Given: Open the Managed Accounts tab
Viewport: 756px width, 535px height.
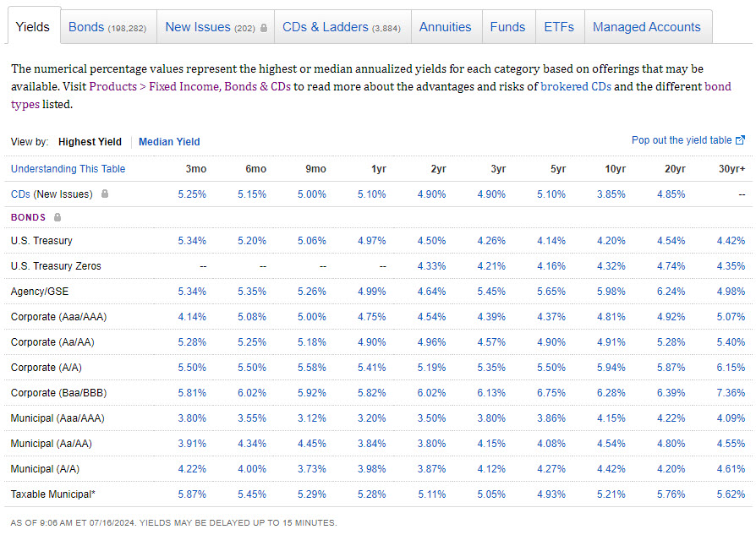Looking at the screenshot, I should point(647,27).
